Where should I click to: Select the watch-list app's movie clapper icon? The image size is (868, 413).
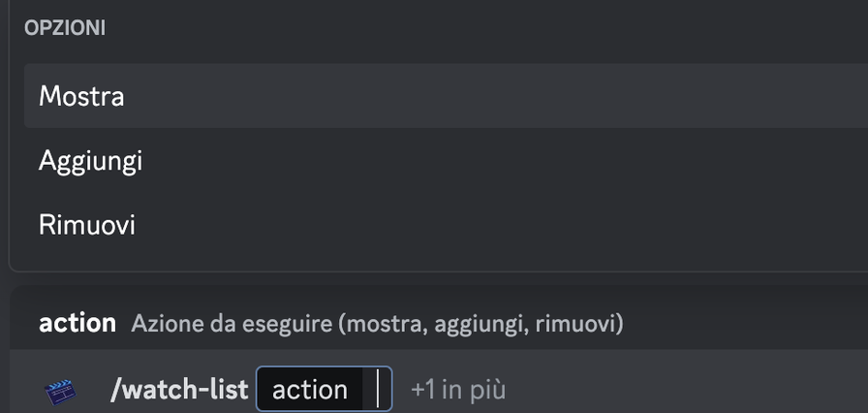pyautogui.click(x=60, y=391)
